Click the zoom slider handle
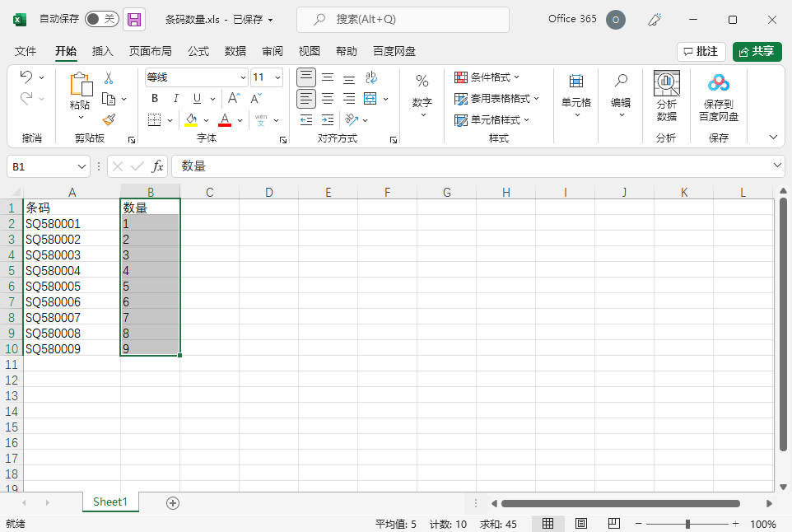The width and height of the screenshot is (792, 532). pyautogui.click(x=687, y=524)
